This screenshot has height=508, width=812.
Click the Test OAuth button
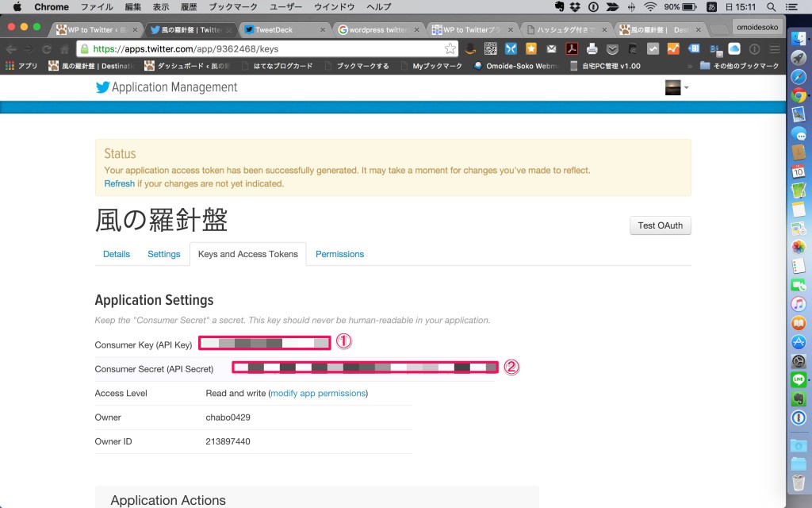point(660,225)
